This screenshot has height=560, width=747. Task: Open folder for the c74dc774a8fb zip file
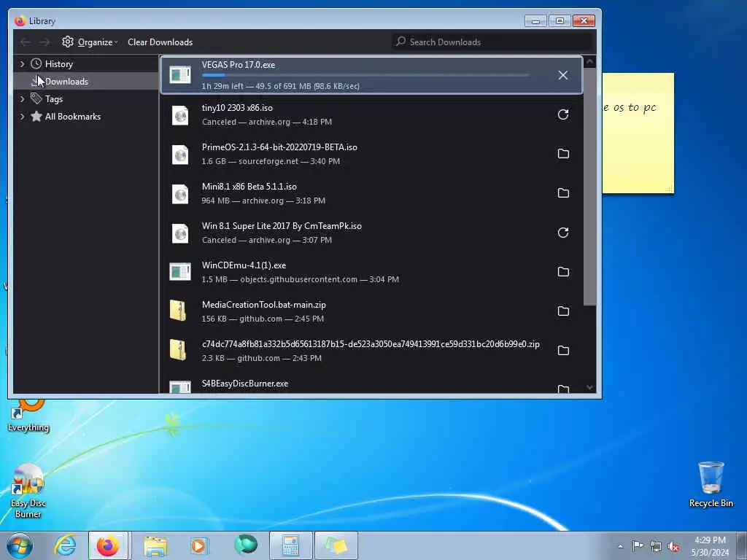click(x=563, y=351)
